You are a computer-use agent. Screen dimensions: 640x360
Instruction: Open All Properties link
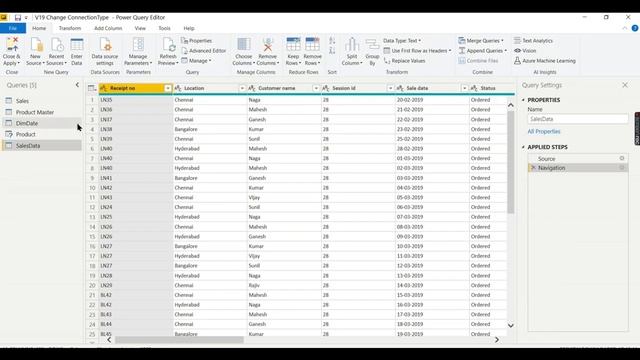(x=544, y=131)
